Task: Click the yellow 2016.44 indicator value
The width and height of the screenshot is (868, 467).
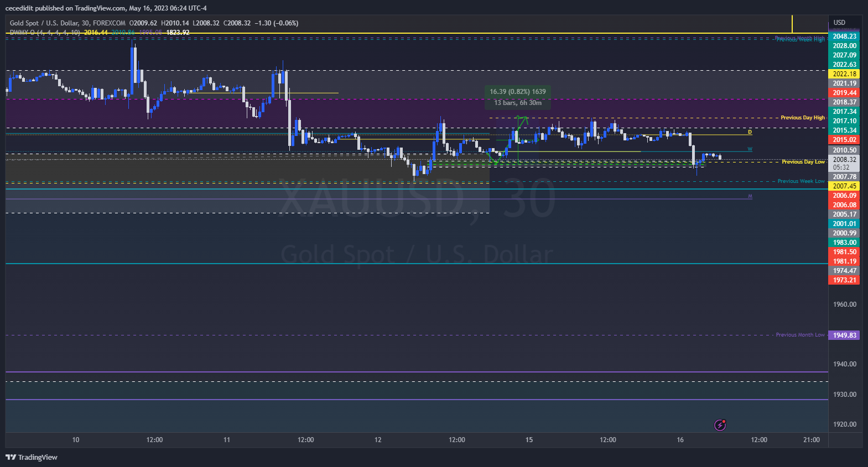Action: click(x=96, y=33)
